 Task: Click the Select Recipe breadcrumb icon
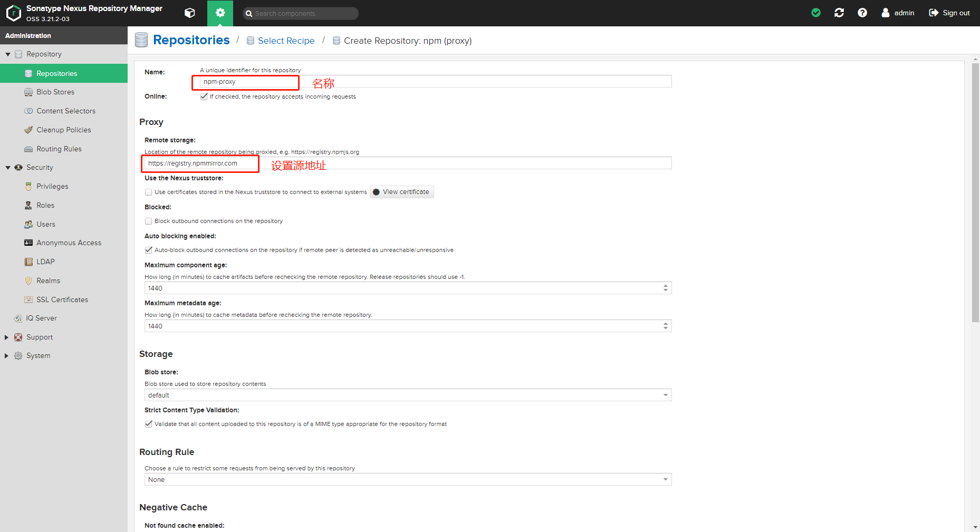click(251, 41)
